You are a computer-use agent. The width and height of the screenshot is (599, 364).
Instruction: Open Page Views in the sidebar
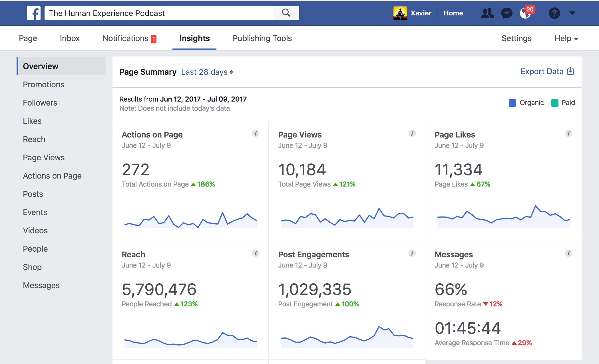click(x=44, y=157)
